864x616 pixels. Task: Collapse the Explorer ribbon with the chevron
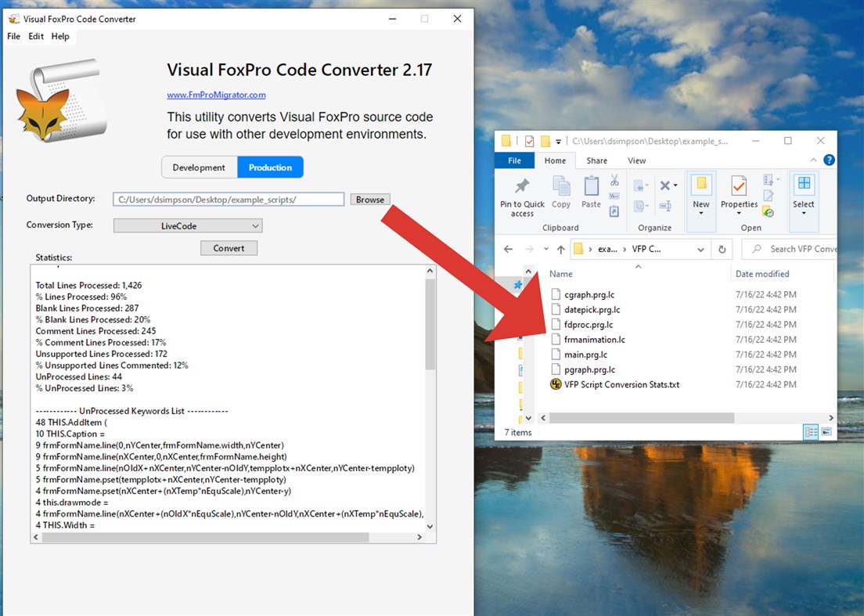click(813, 160)
